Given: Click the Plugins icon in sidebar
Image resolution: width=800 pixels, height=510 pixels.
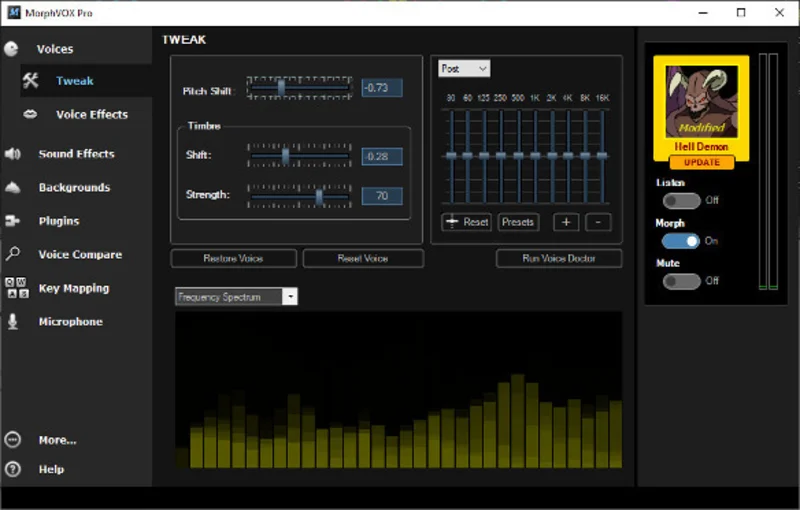Looking at the screenshot, I should tap(13, 221).
